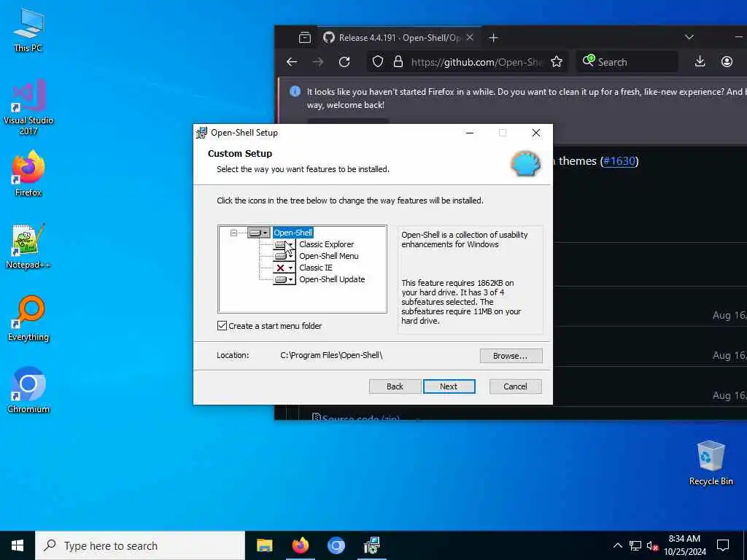Cancel the Open-Shell Setup
The image size is (747, 560).
click(516, 386)
